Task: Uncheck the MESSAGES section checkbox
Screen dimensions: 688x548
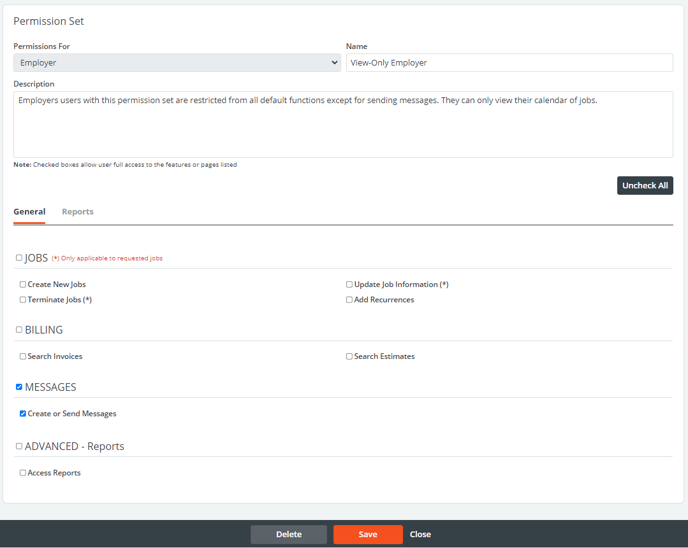Action: click(x=19, y=387)
